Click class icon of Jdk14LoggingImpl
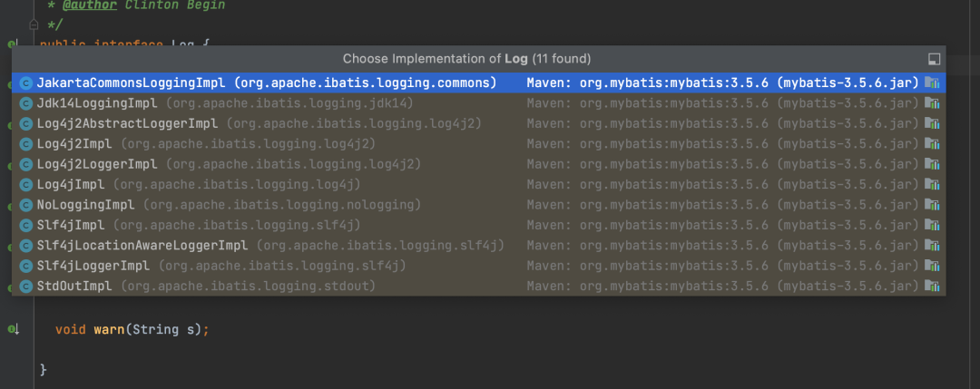 (25, 103)
